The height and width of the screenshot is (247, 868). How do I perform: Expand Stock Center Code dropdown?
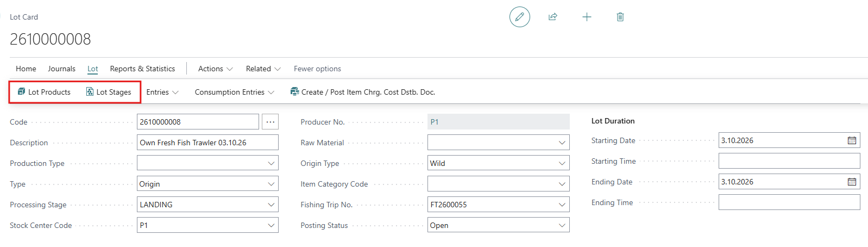[271, 225]
